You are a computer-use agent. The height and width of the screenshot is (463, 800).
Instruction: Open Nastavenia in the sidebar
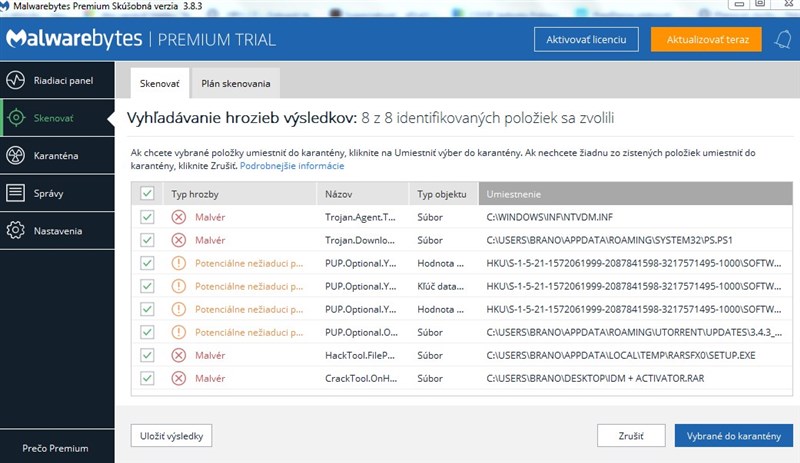pyautogui.click(x=57, y=231)
